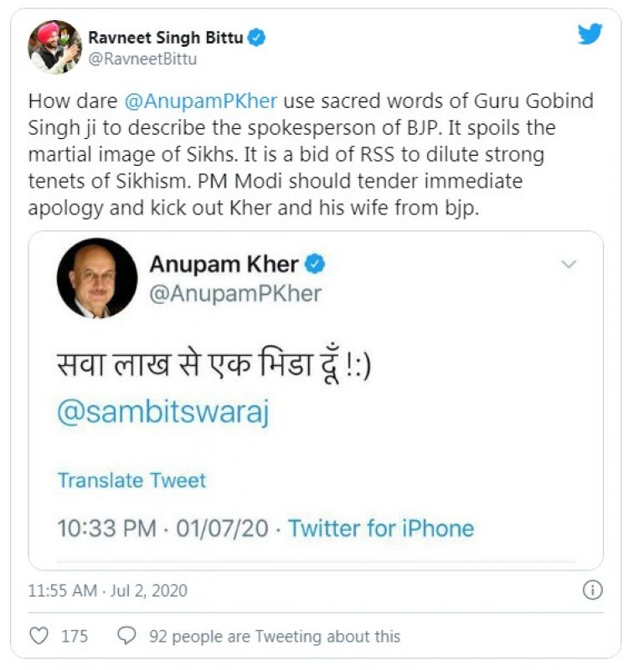
Task: Visit the @RavneetBittu handle
Action: point(142,59)
